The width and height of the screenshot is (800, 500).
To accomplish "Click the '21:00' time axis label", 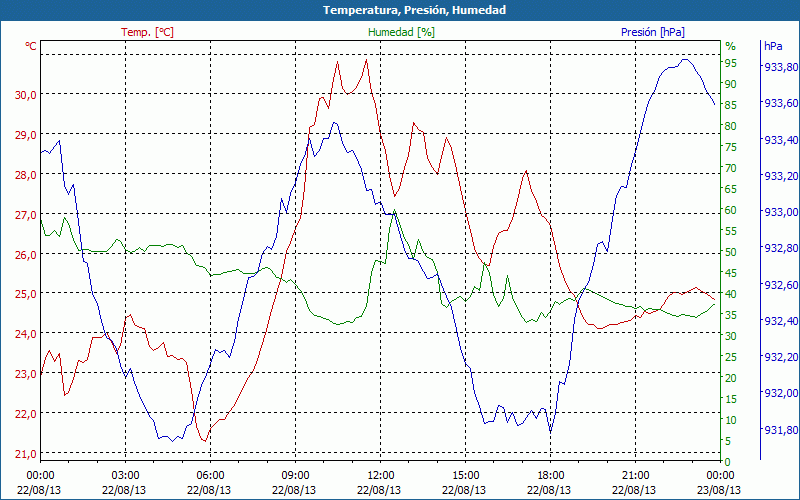I will (x=636, y=476).
